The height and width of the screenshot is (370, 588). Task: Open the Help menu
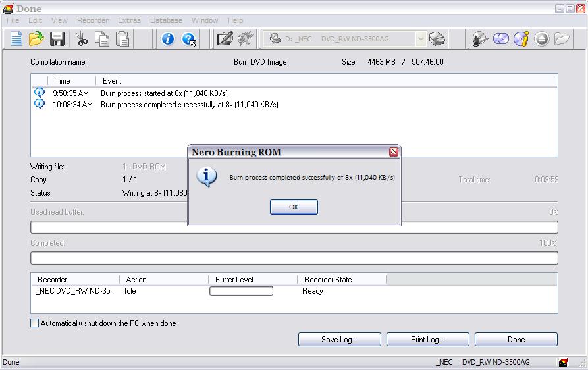coord(236,20)
